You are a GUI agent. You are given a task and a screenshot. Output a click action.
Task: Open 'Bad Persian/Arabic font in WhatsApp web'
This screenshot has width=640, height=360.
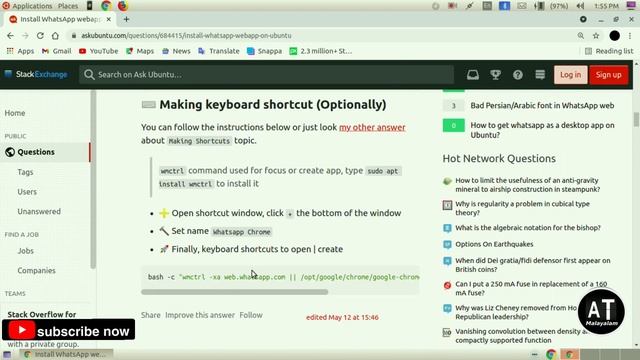coord(542,106)
